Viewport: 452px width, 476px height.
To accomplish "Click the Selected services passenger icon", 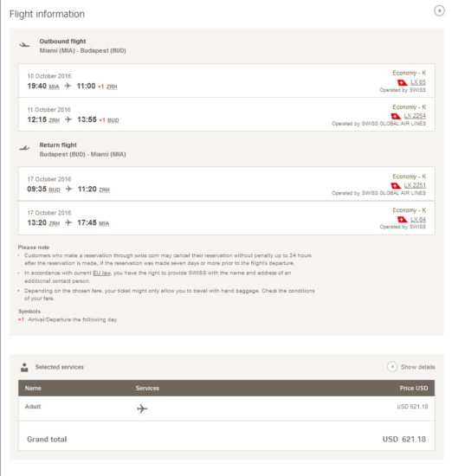I will click(x=24, y=367).
